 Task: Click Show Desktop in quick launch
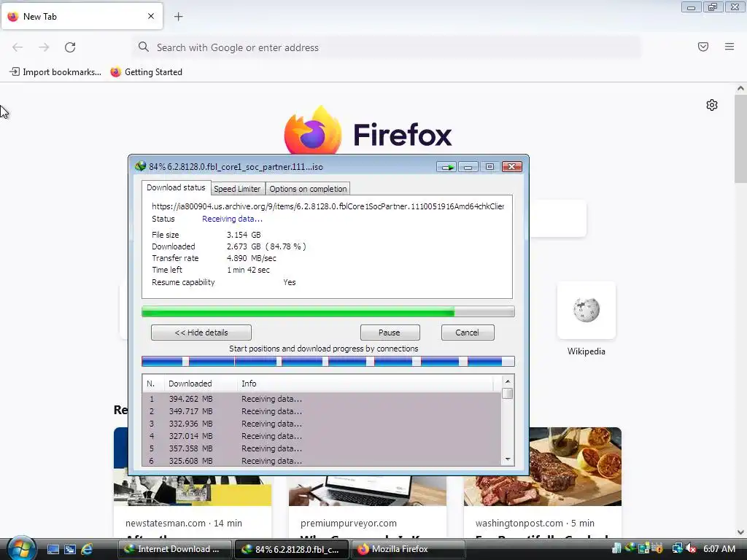[x=53, y=549]
